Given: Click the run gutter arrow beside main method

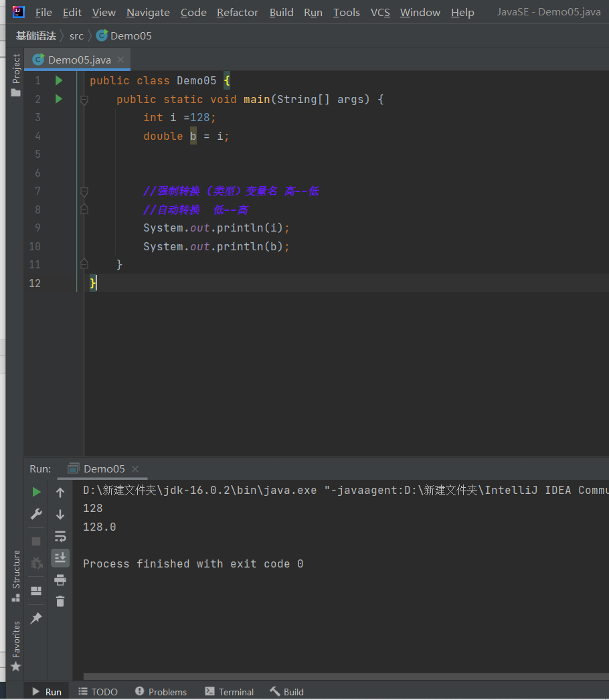Looking at the screenshot, I should click(x=58, y=99).
